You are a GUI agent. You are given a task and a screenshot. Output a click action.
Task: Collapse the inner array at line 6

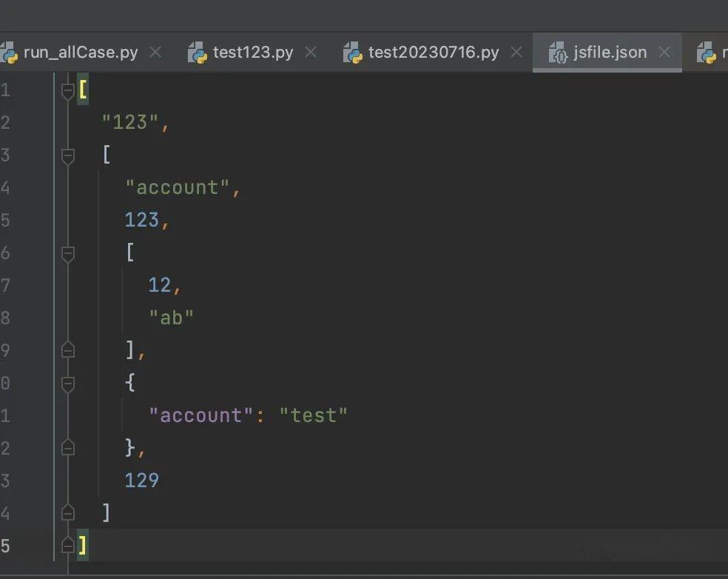pyautogui.click(x=67, y=252)
